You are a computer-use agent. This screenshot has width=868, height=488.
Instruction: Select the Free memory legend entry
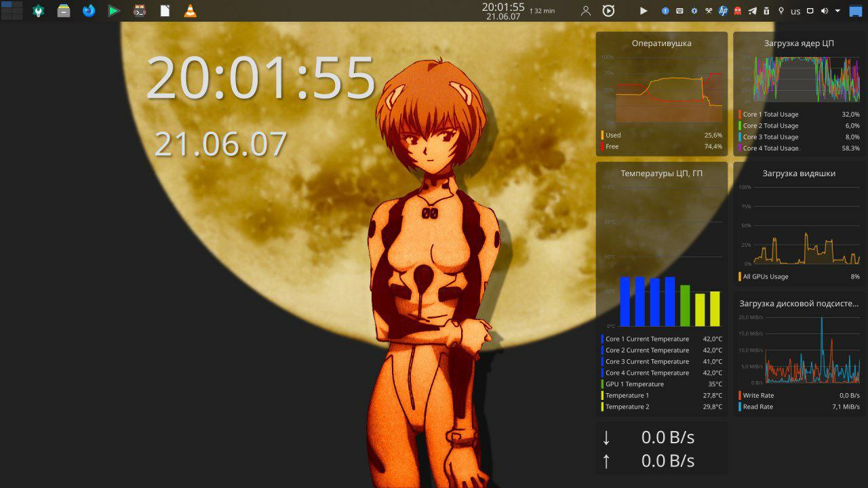coord(662,146)
